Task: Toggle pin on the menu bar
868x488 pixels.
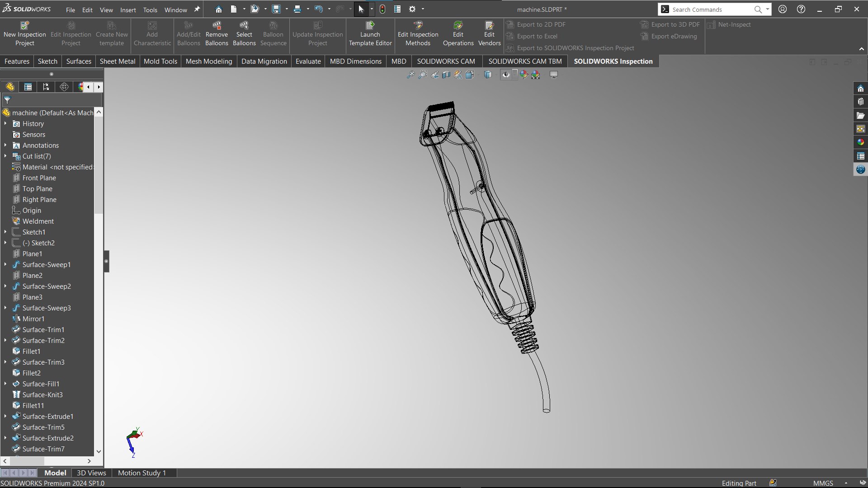Action: [x=197, y=9]
